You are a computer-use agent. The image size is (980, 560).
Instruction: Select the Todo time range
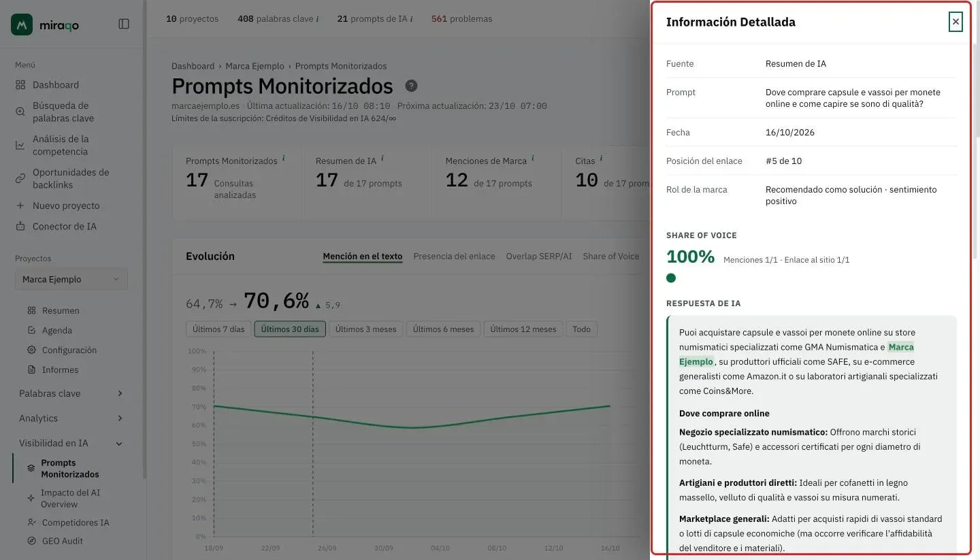581,329
